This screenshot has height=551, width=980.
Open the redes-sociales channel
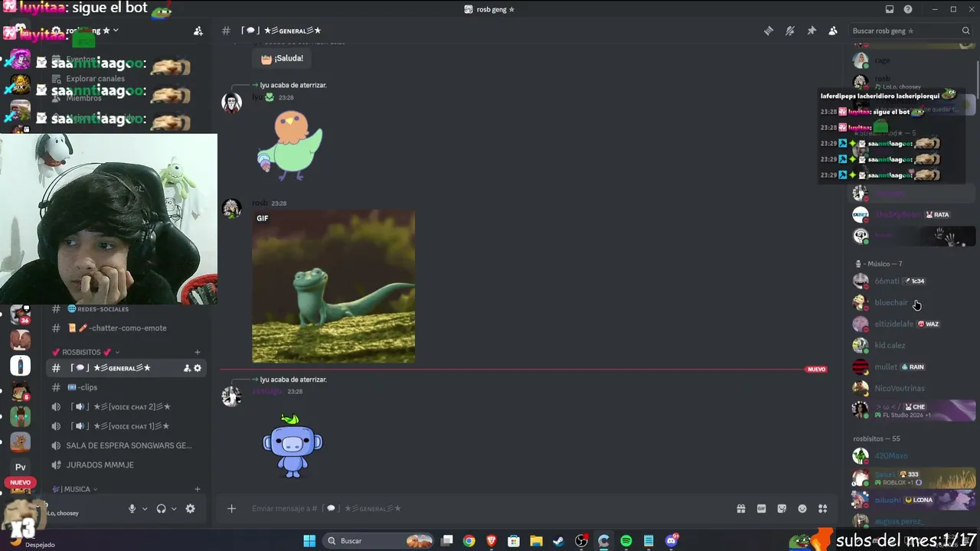[x=126, y=308]
